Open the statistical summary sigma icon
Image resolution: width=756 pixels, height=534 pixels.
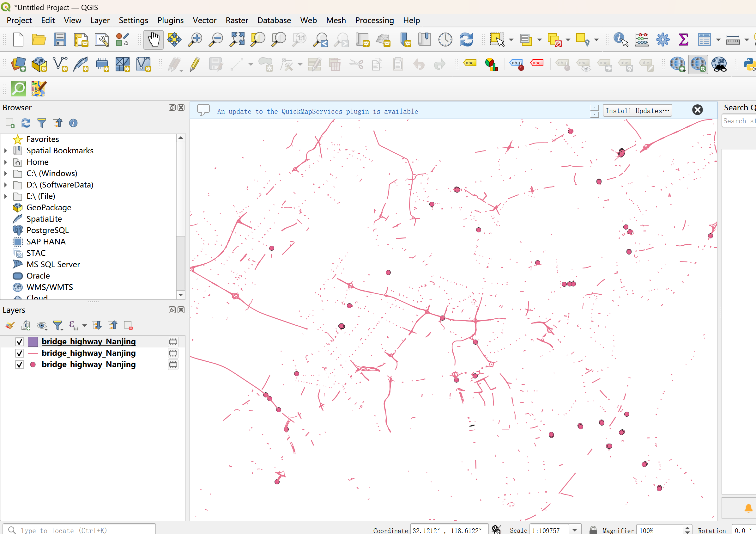tap(683, 40)
